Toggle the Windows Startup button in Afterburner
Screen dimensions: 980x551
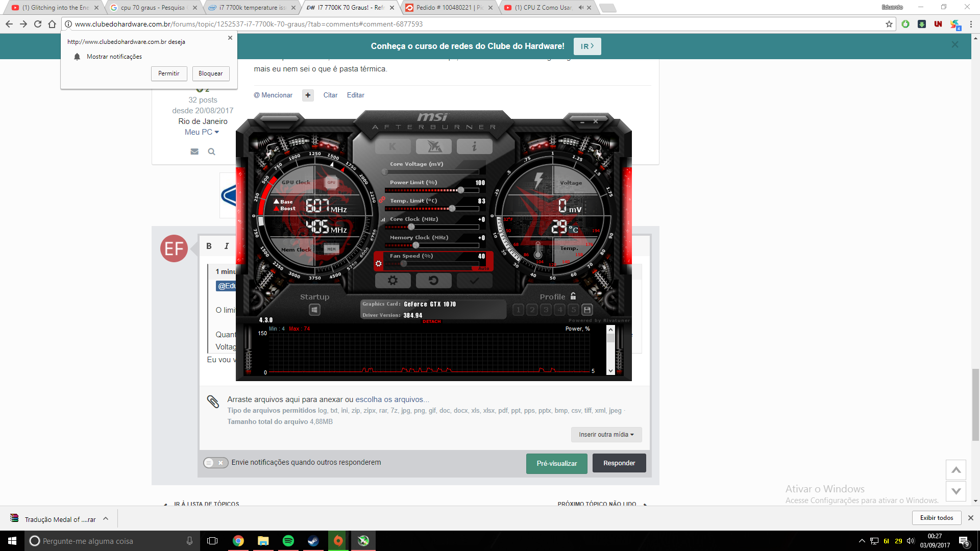point(314,310)
